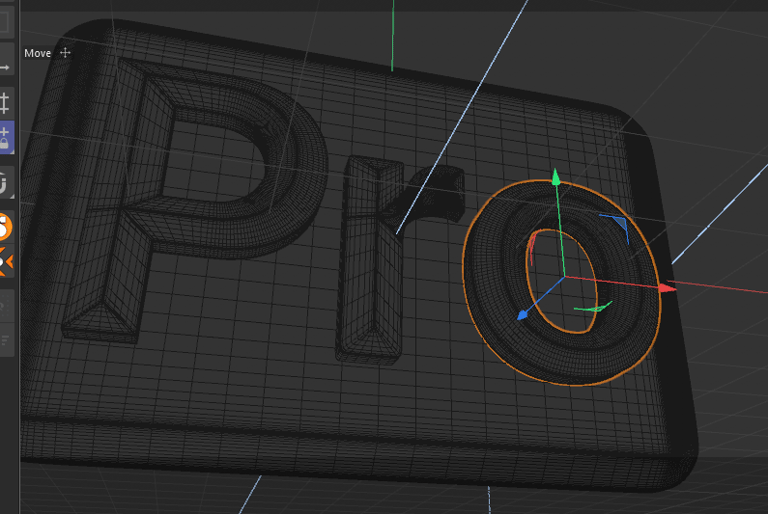The image size is (768, 514).
Task: Click the cross icon beside the Move label
Action: pyautogui.click(x=65, y=52)
